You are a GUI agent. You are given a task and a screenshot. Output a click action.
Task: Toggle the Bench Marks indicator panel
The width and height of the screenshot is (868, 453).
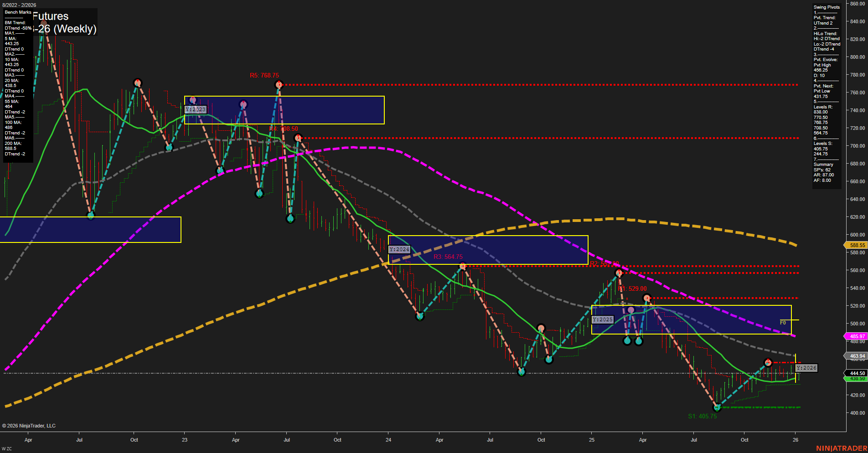[18, 12]
